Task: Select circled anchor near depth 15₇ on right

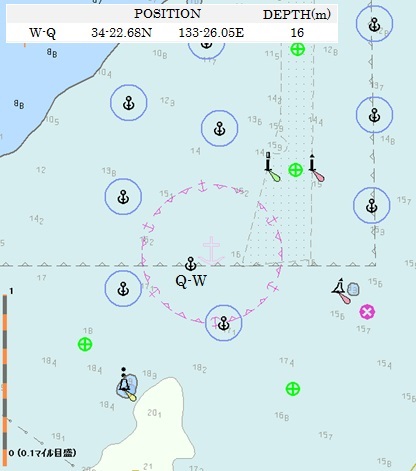Action: pos(372,205)
